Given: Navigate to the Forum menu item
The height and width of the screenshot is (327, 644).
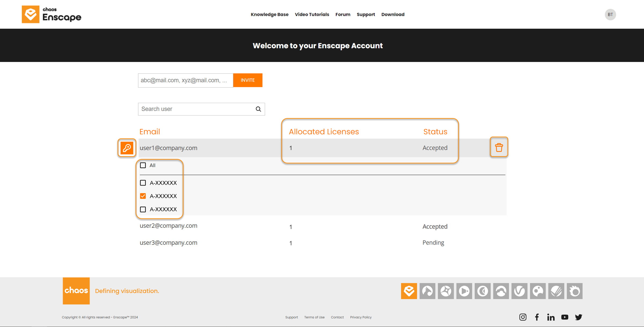Looking at the screenshot, I should [343, 14].
